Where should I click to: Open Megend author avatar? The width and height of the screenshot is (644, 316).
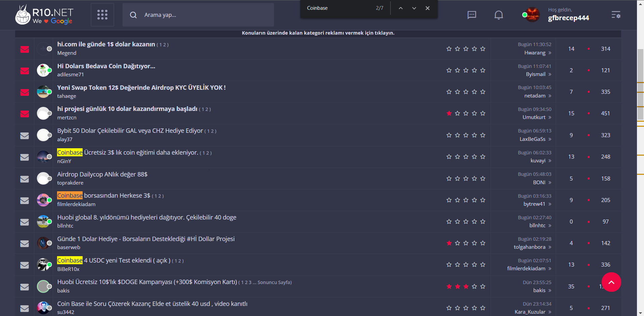(44, 49)
